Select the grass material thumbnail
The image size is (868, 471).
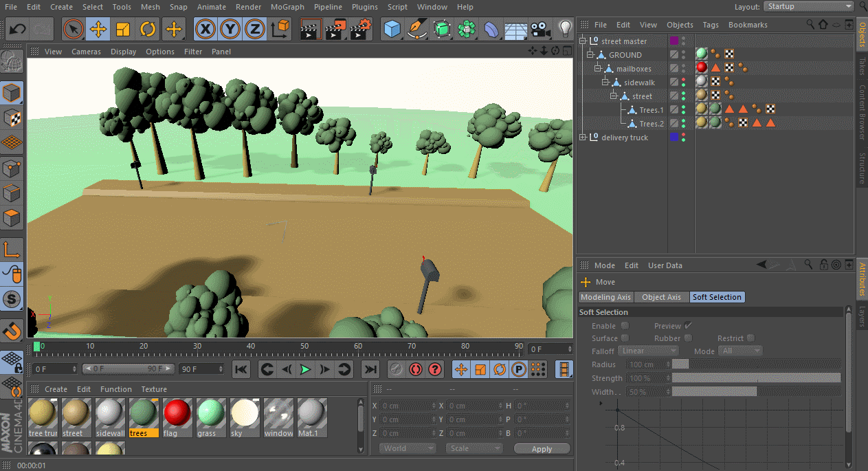click(210, 417)
